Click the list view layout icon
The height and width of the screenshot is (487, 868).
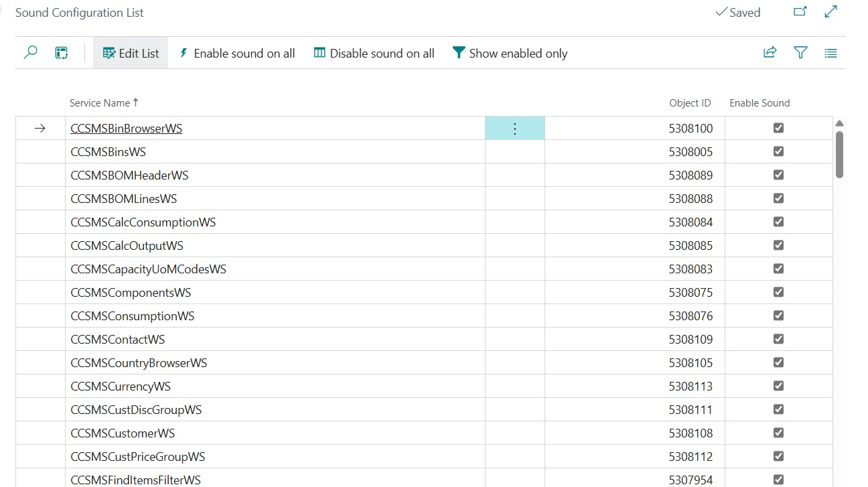point(830,53)
